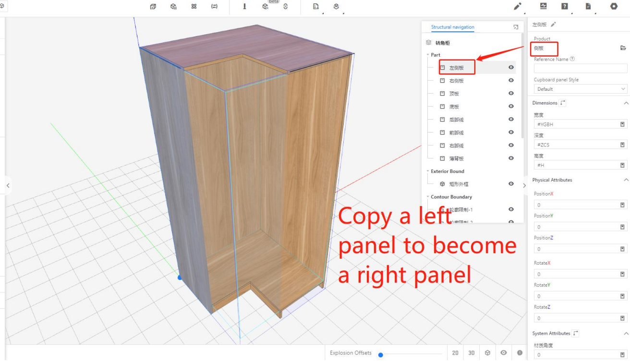The width and height of the screenshot is (630, 364).
Task: Click the 宽度 value field #YGBH
Action: coord(581,124)
